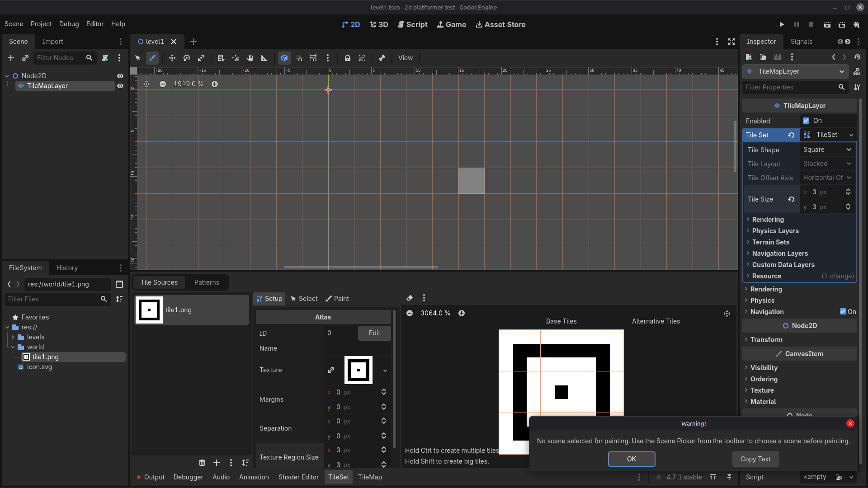Viewport: 868px width, 488px height.
Task: Add a new tile source with plus icon
Action: pyautogui.click(x=217, y=463)
